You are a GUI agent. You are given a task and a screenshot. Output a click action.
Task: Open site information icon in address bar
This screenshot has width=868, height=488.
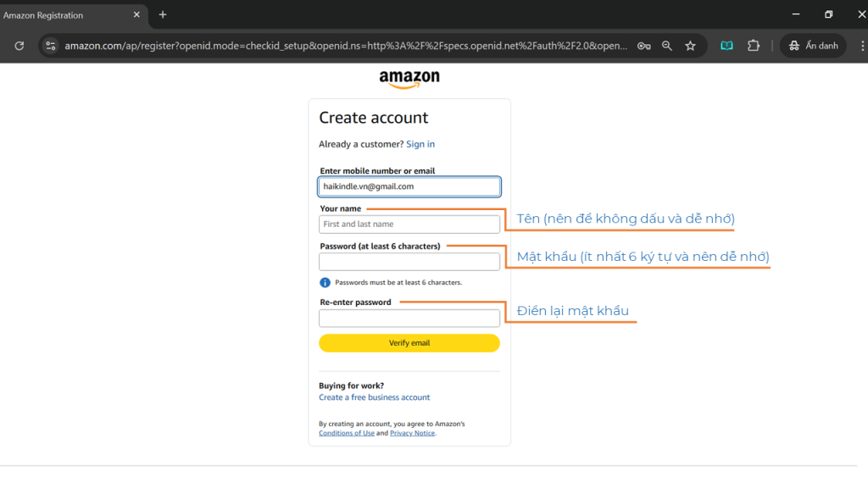[x=50, y=46]
